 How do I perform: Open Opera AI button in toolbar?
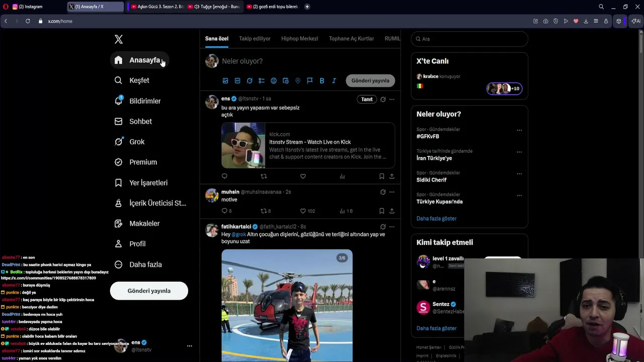[636, 21]
